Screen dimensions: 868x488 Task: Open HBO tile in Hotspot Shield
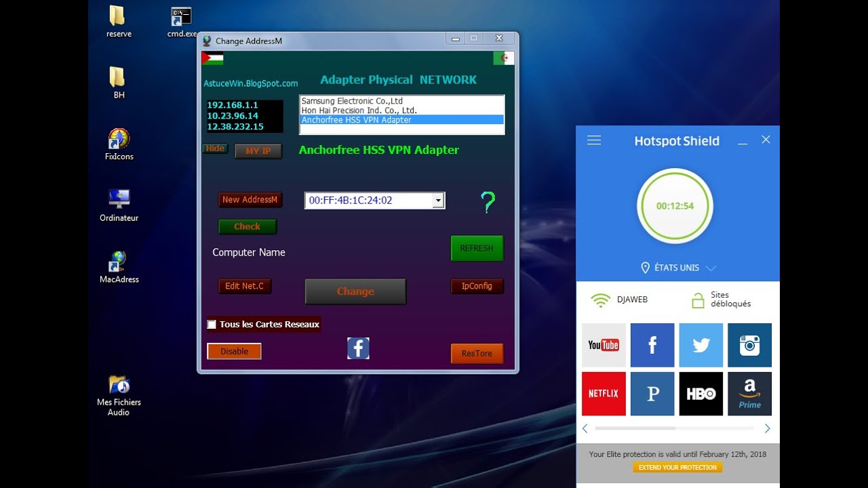point(701,394)
